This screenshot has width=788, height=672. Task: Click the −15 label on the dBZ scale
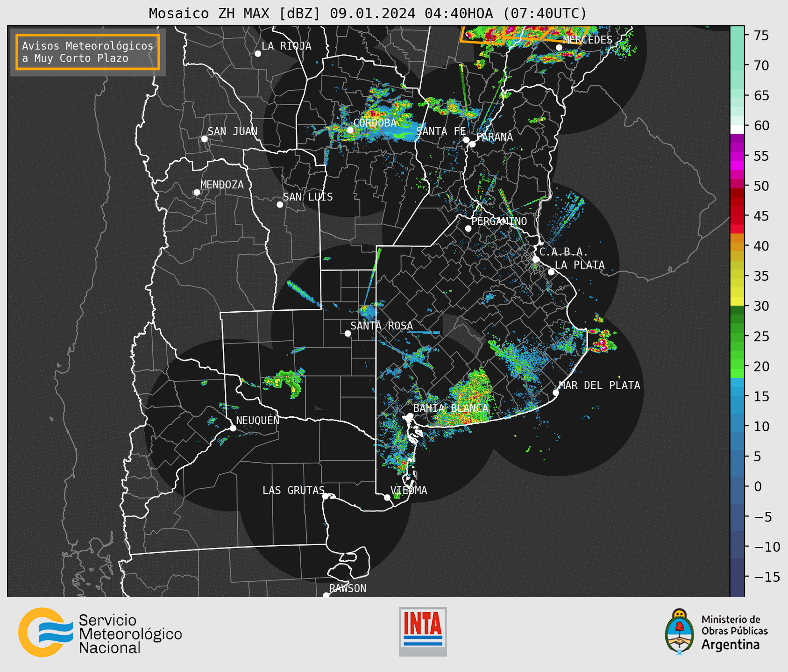click(767, 577)
